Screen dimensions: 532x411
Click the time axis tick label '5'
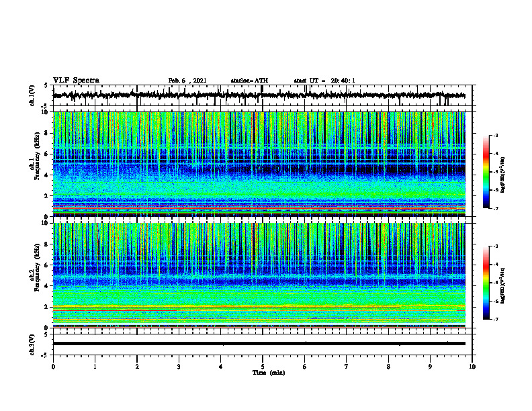point(262,367)
